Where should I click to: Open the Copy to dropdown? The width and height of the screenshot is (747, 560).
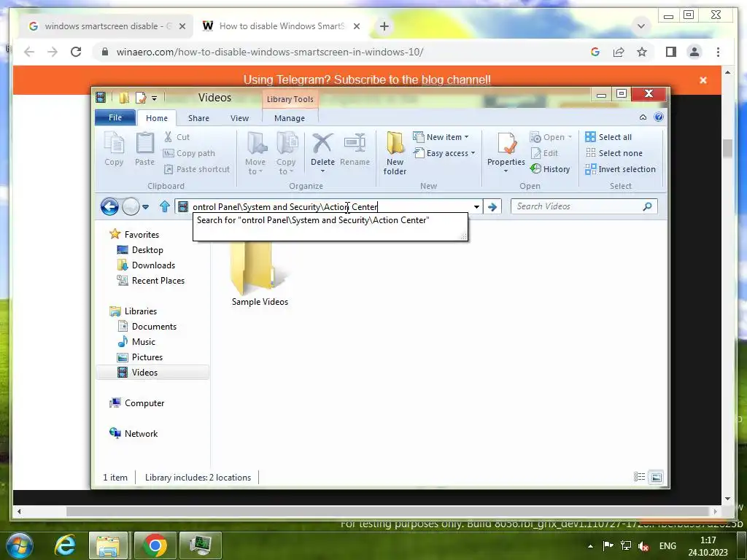click(286, 153)
